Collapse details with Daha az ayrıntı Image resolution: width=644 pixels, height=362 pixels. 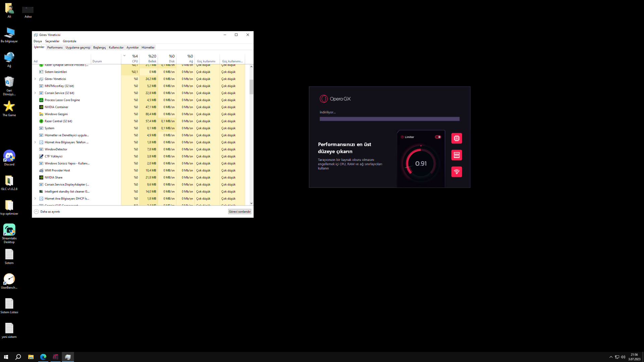point(47,212)
